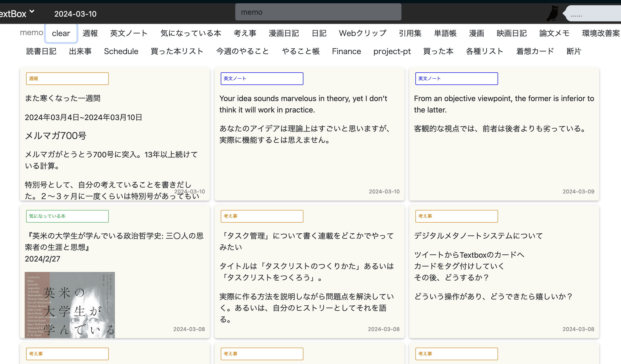
Task: Select the project-pt tag
Action: 392,51
